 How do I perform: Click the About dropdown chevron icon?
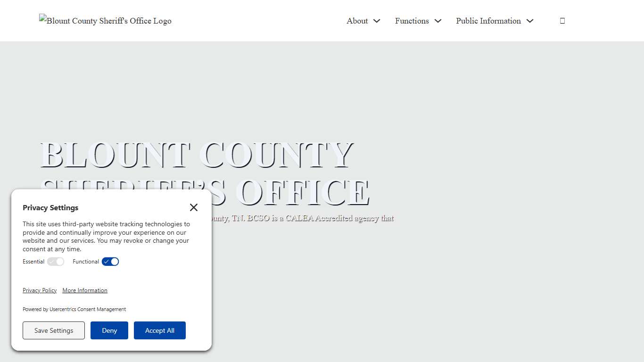click(377, 21)
